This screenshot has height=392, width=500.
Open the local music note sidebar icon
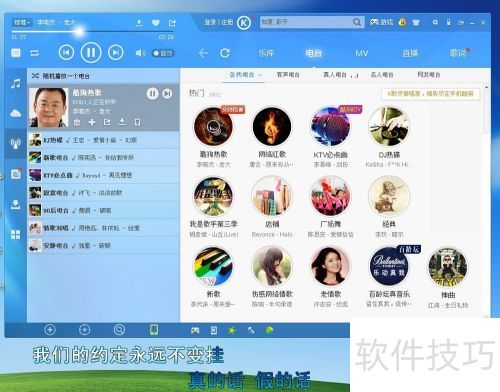pos(16,83)
